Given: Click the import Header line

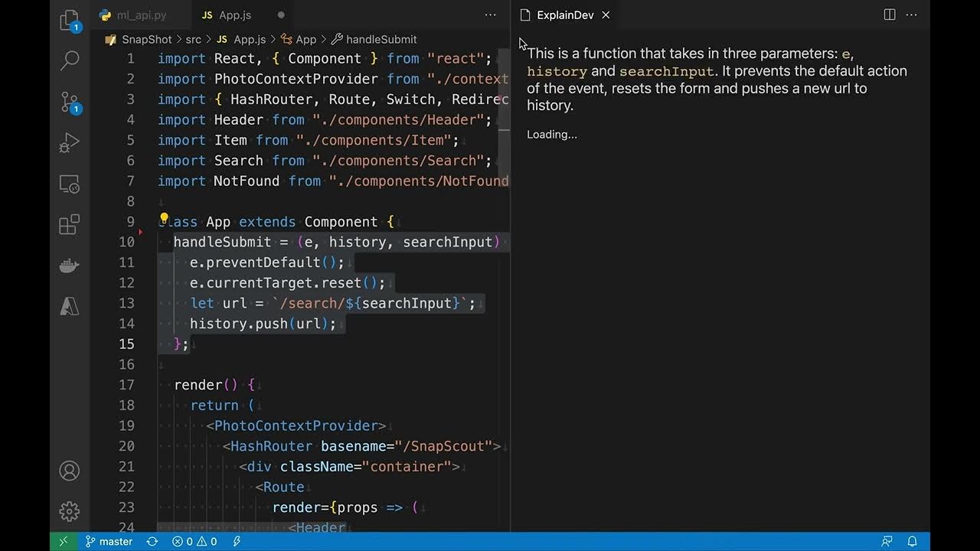Looking at the screenshot, I should point(325,119).
